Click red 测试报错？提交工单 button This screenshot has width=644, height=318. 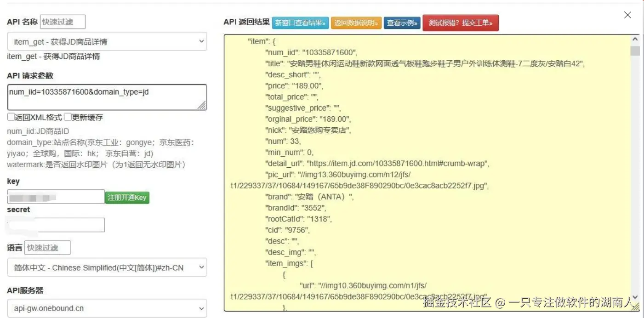pos(461,23)
